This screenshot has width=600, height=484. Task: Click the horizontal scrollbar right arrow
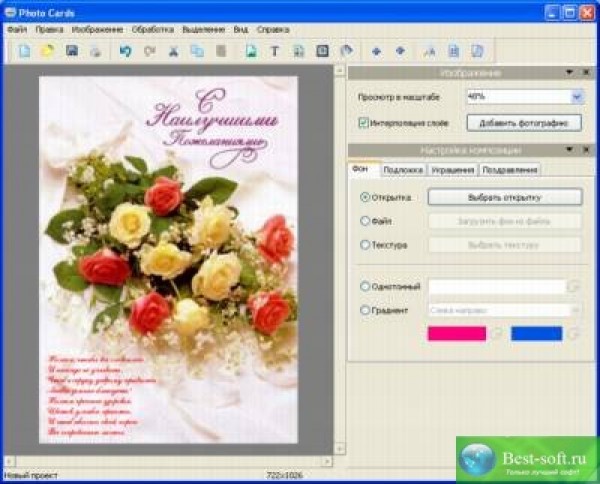[x=327, y=461]
